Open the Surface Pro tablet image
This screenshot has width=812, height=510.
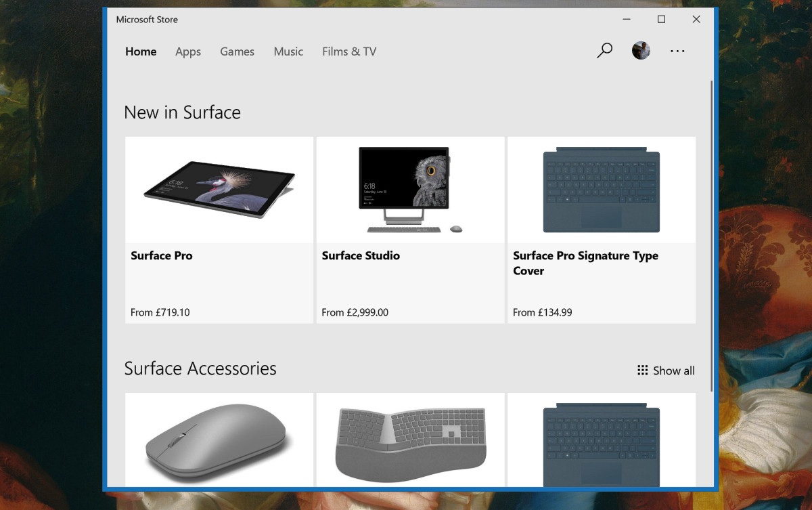coord(219,190)
